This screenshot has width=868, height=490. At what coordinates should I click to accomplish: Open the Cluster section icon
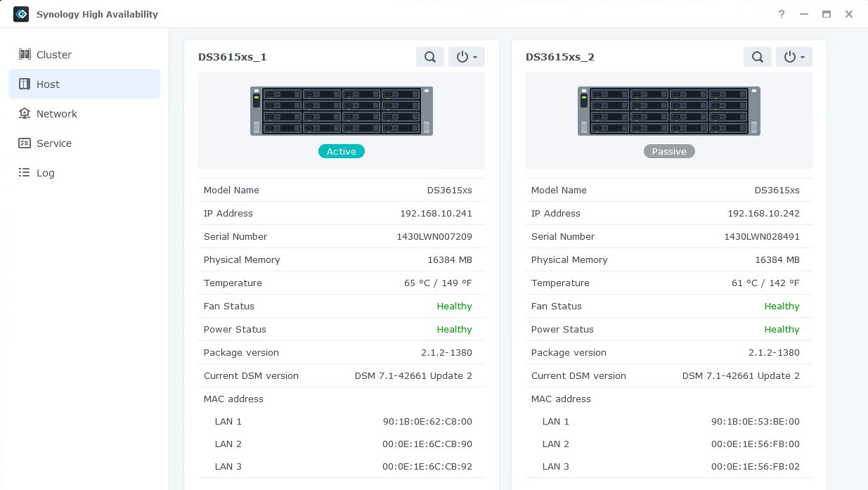pos(25,54)
